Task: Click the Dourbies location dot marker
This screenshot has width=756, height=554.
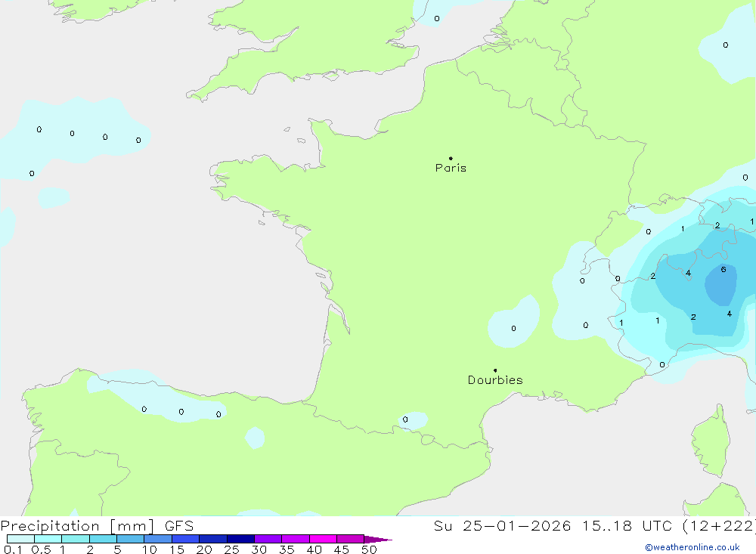Action: tap(495, 370)
